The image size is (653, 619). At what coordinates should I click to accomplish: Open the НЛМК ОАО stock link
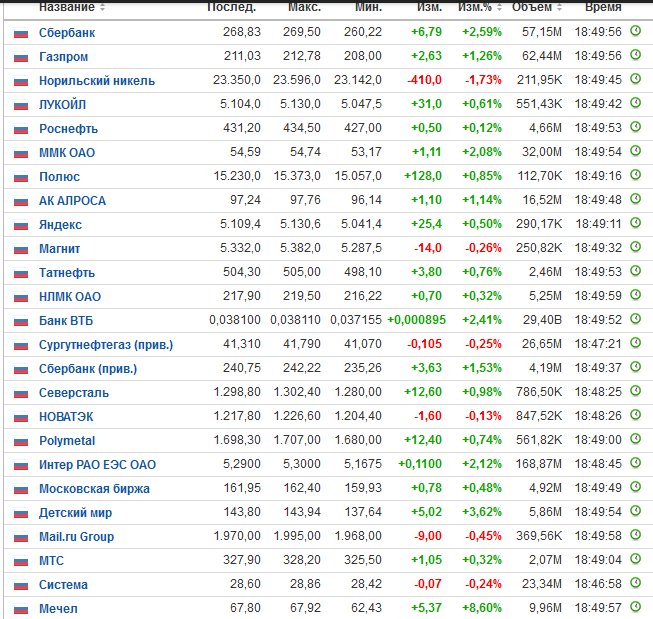70,297
